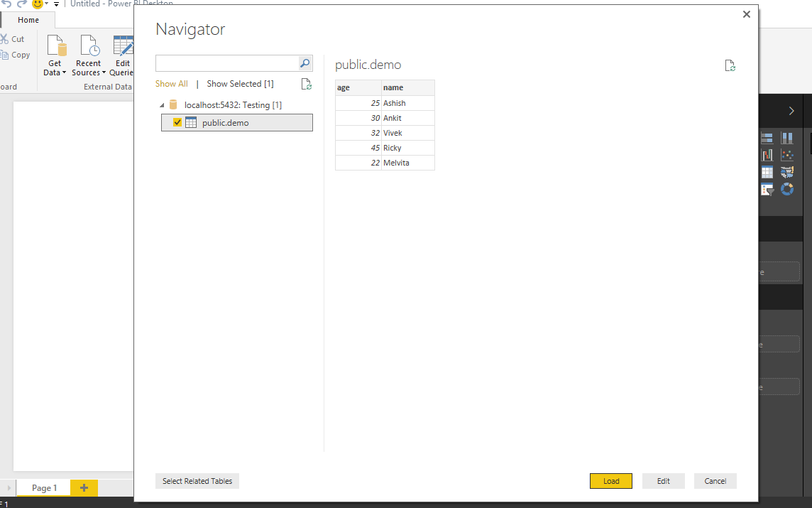Uncheck the public.demo table checkbox
The width and height of the screenshot is (812, 508).
coord(177,122)
